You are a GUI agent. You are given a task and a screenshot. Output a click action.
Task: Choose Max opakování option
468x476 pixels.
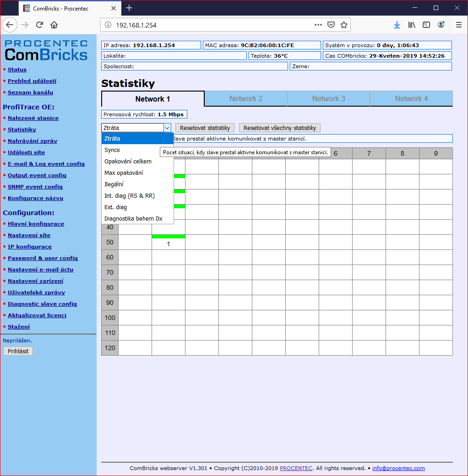coord(137,173)
